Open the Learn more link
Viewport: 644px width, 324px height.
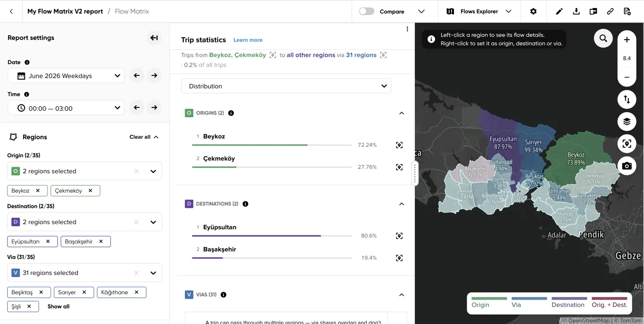(x=248, y=40)
